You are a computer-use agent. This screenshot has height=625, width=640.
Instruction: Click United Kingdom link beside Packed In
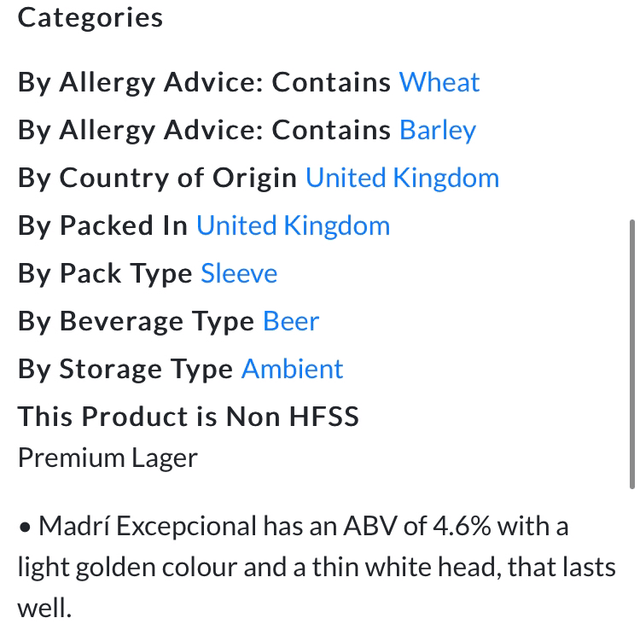click(x=293, y=226)
